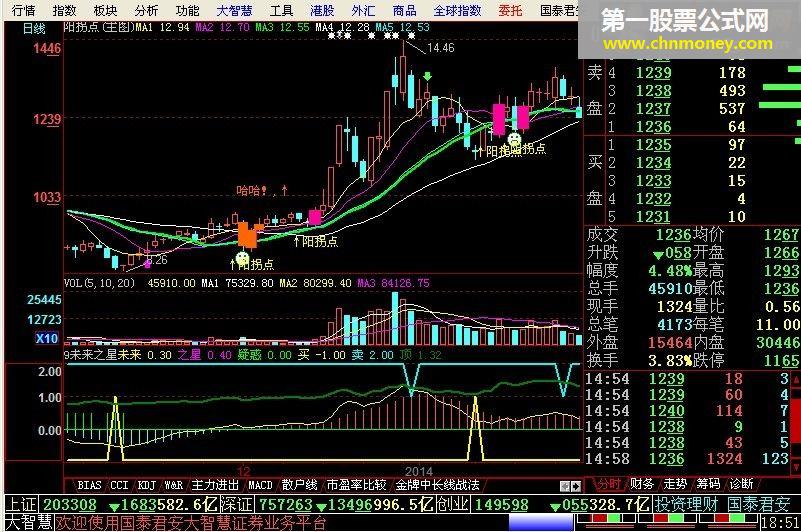The width and height of the screenshot is (801, 532).
Task: Switch to the 主力进出 indicator tab
Action: 215,484
